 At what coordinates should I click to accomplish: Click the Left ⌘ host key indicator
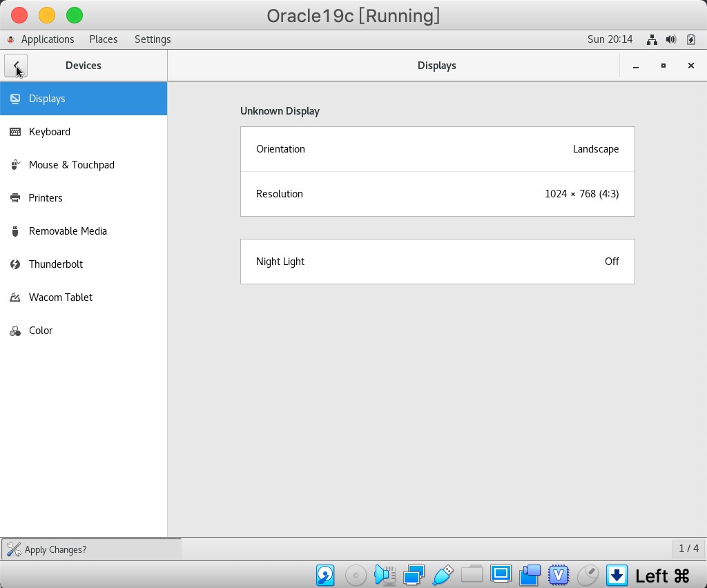pos(662,576)
